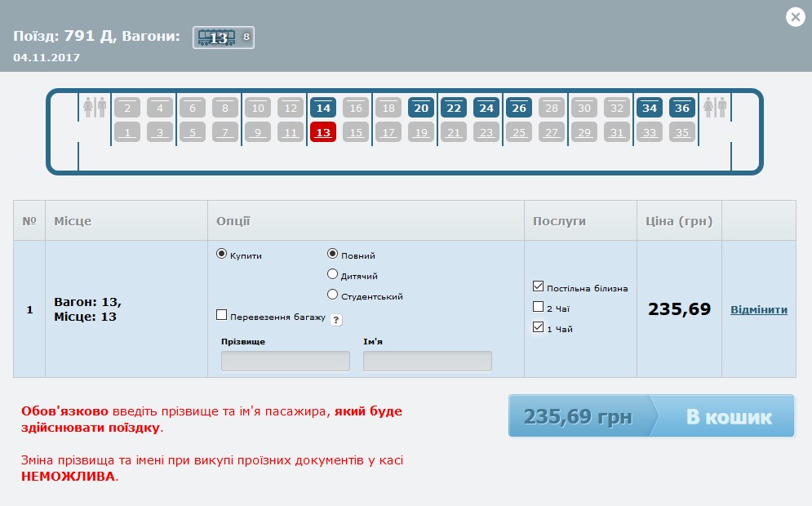Close the seat selection dialog
This screenshot has height=506, width=812.
(795, 17)
